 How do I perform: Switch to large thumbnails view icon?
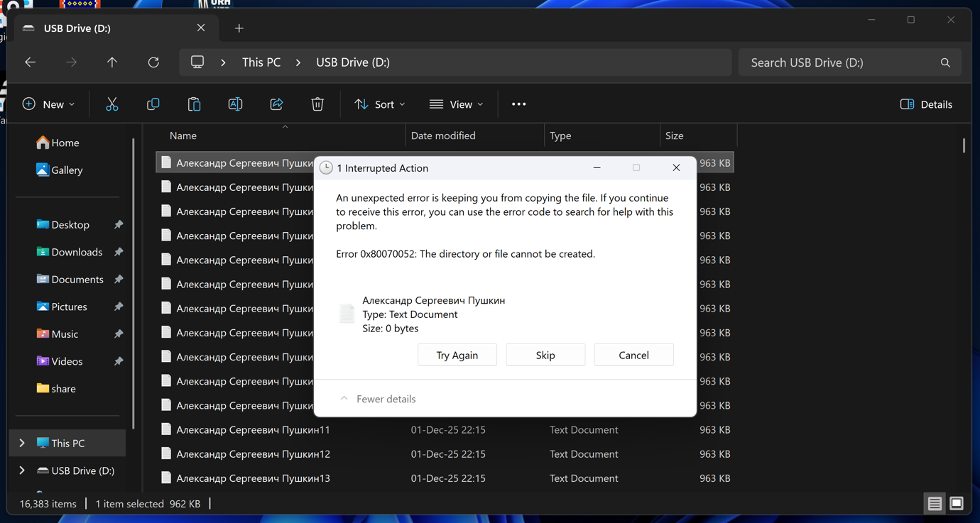click(x=957, y=504)
